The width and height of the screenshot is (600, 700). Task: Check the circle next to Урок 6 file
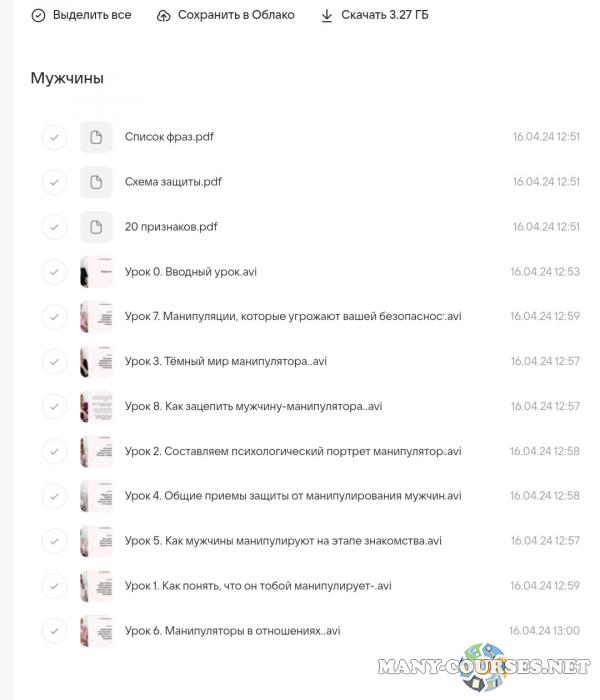click(54, 631)
